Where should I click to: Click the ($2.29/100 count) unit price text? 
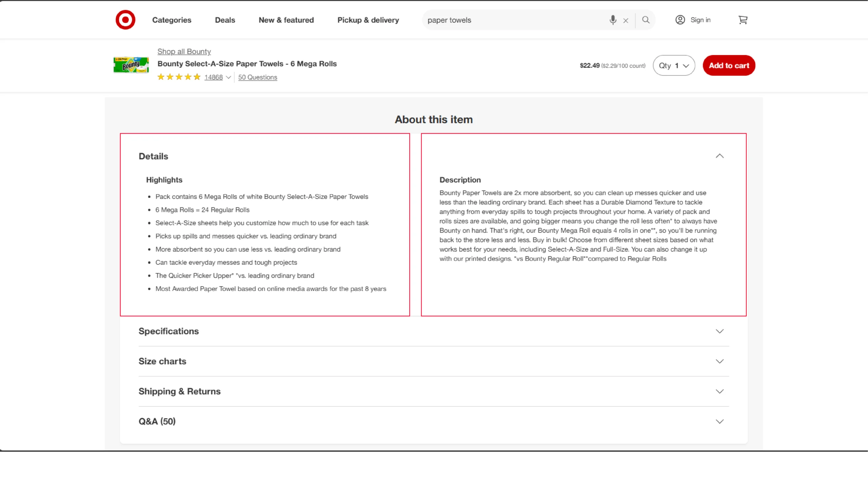pyautogui.click(x=623, y=66)
